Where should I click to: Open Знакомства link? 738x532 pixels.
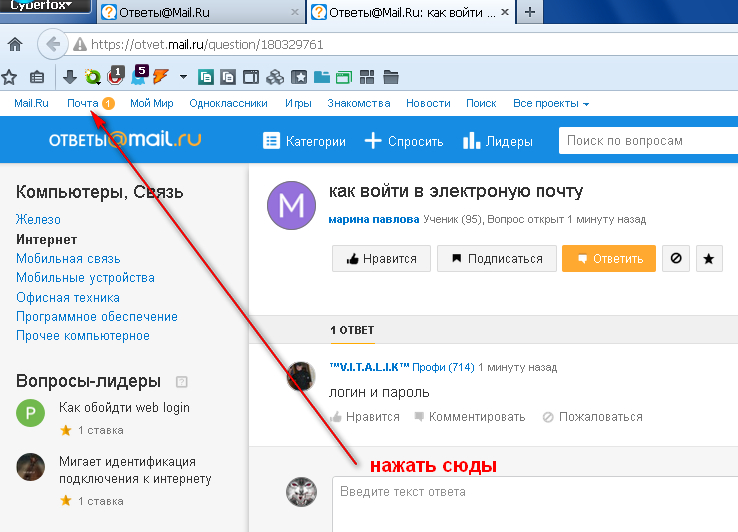coord(359,103)
